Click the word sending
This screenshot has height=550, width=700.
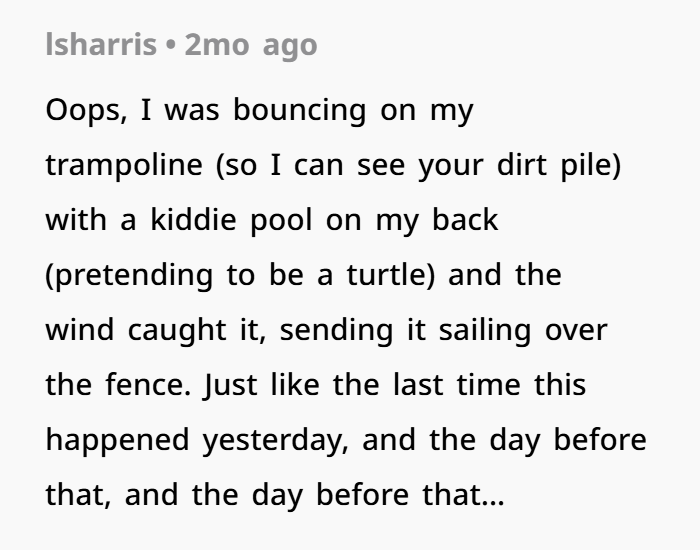336,331
